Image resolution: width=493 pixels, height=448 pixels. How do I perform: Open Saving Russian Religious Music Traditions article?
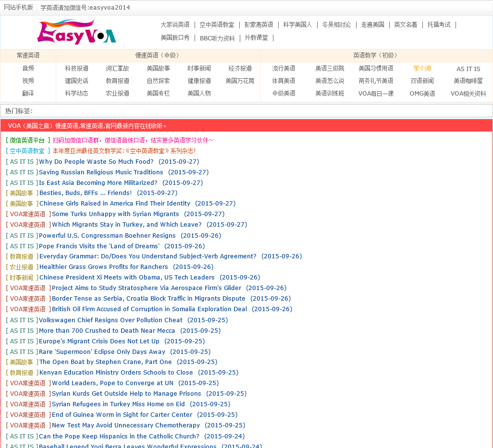pos(101,172)
